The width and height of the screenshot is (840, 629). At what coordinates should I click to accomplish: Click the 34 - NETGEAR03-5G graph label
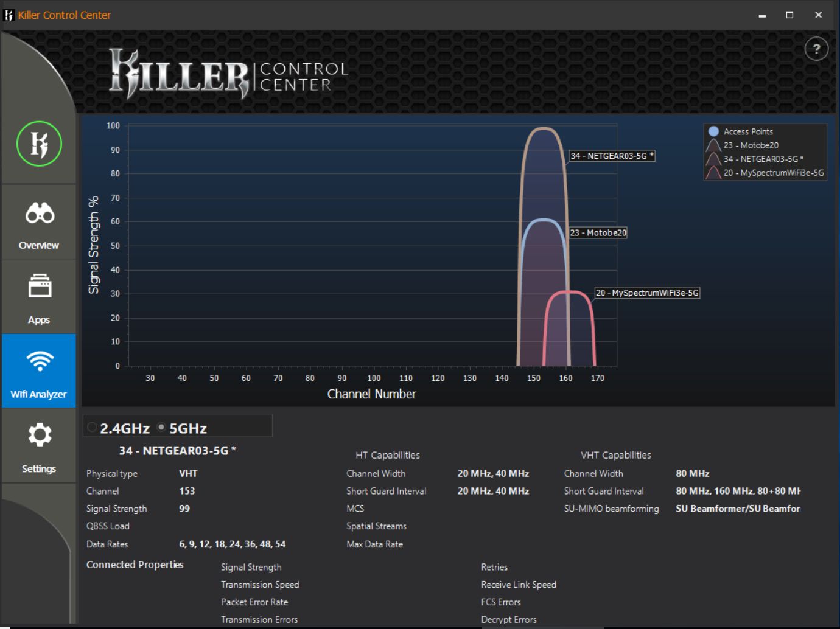tap(612, 156)
